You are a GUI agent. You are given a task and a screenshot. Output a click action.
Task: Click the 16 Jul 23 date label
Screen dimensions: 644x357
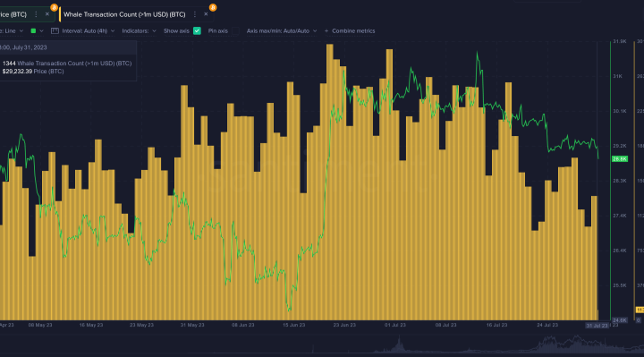(x=496, y=325)
